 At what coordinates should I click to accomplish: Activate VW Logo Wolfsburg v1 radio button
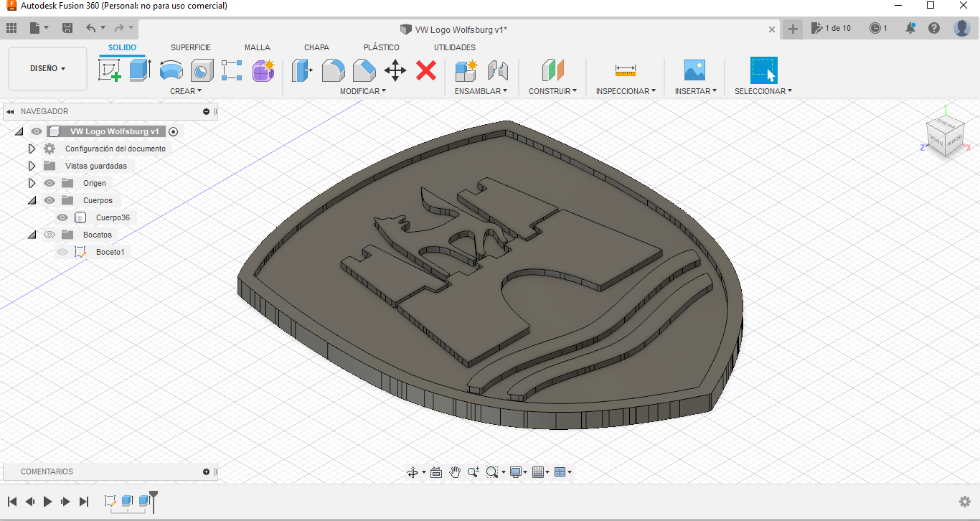173,132
